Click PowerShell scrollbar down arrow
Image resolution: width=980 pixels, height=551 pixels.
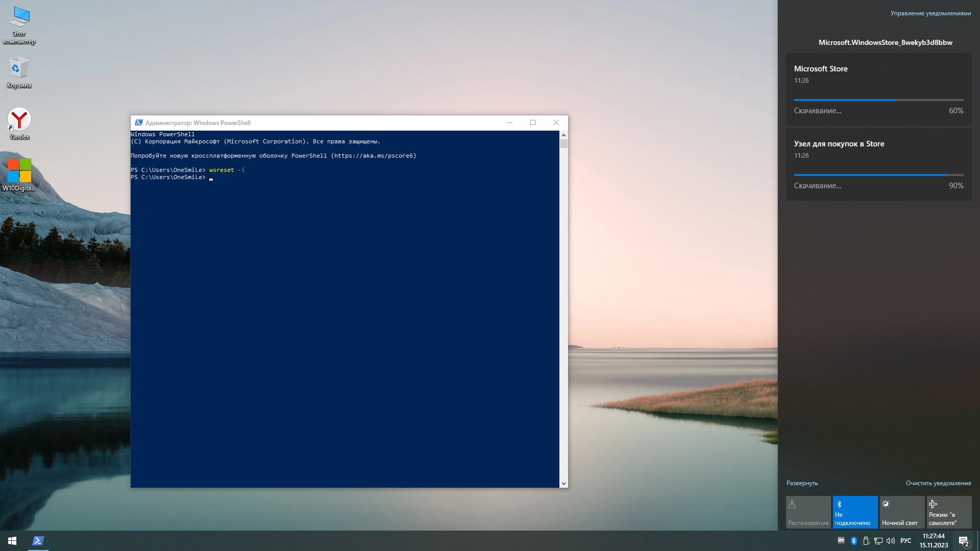[x=563, y=483]
